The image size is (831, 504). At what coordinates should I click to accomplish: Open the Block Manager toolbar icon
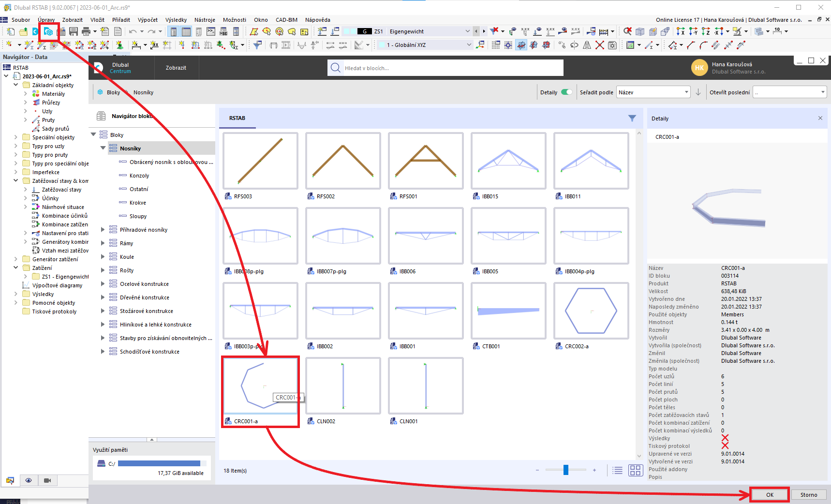48,31
